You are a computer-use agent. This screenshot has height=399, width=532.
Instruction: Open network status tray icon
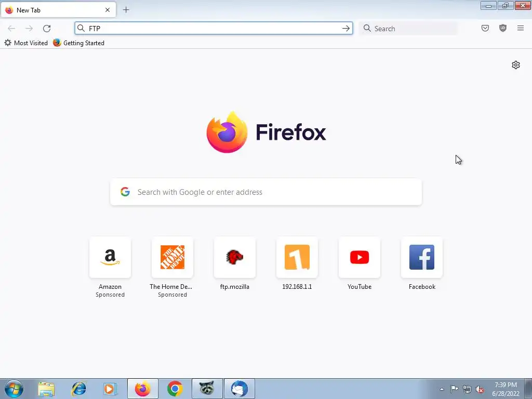(x=467, y=389)
